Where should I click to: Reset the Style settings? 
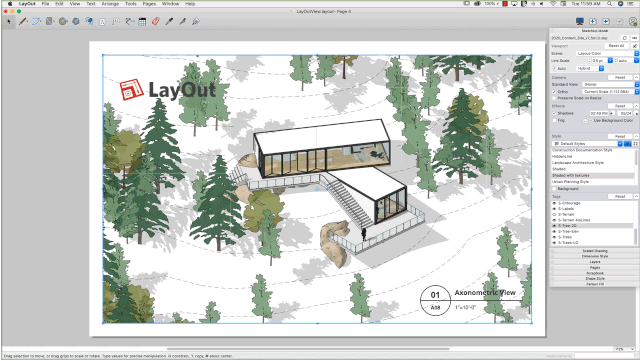coord(620,136)
